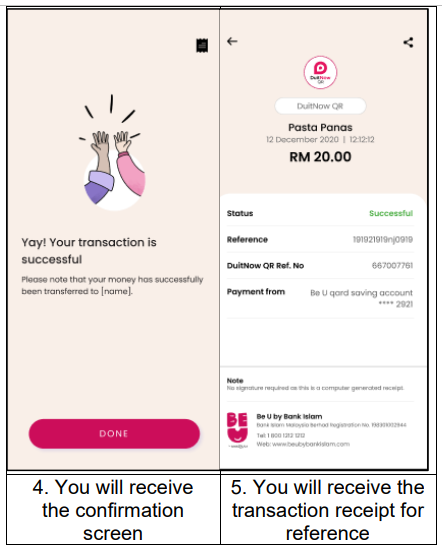Select the DuitNow QR Ref. No 667007761
Image resolution: width=442 pixels, height=550 pixels.
[392, 266]
